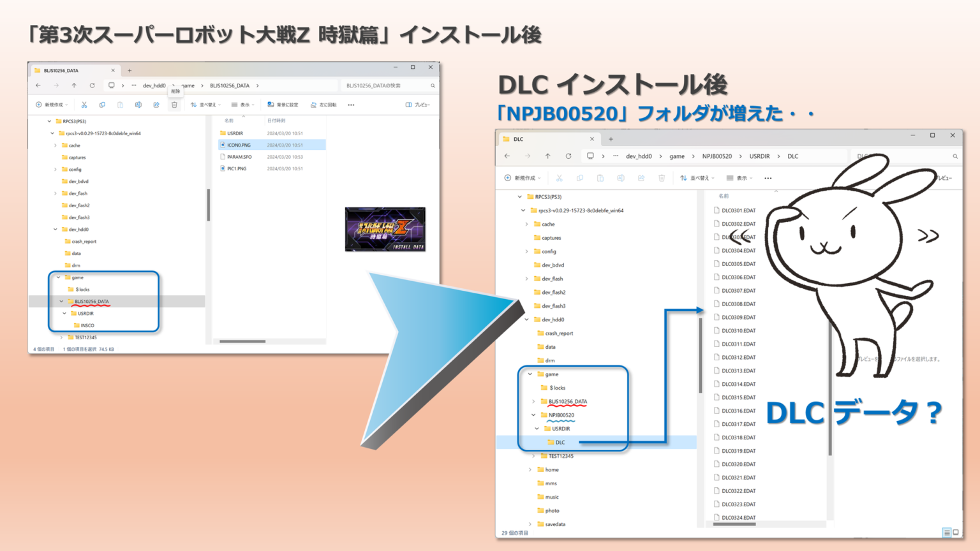Open 新規作成 dropdown in BLJS10256_DATA window
The image size is (980, 551).
click(52, 105)
